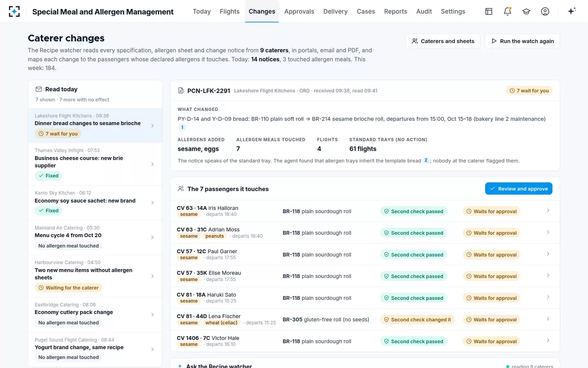This screenshot has width=588, height=368.
Task: Click the shield icon in Iris Halloran's second check badge
Action: pos(386,211)
